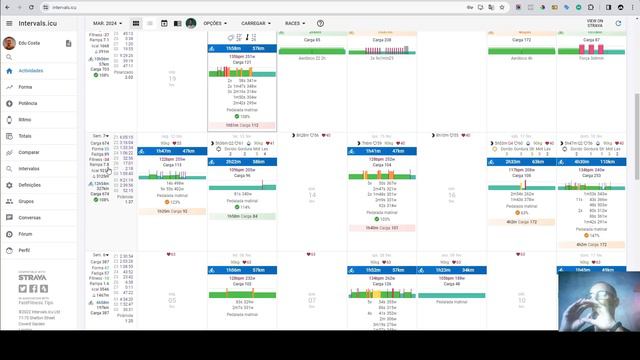The image size is (640, 360).
Task: Expand the Sem. 7 week summary arrow
Action: pos(107,136)
